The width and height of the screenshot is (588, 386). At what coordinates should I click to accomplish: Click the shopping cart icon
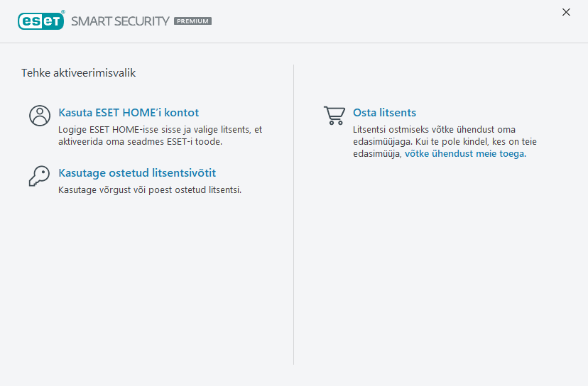coord(334,116)
